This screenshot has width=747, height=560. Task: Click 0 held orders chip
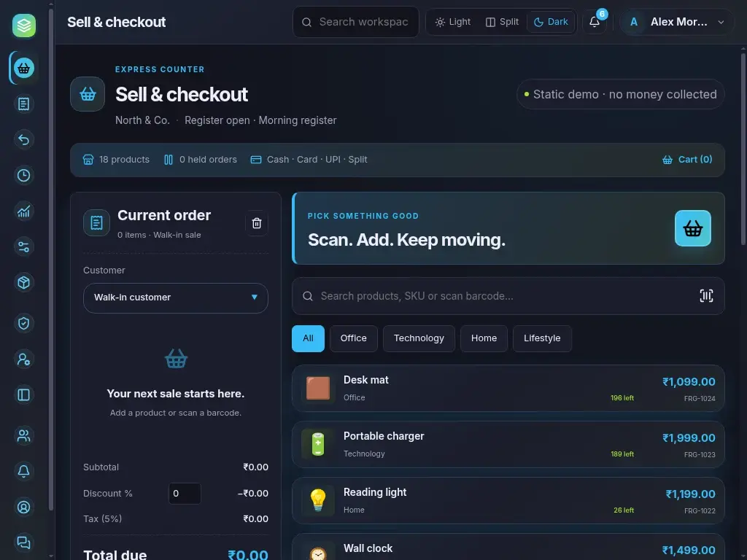pos(200,160)
